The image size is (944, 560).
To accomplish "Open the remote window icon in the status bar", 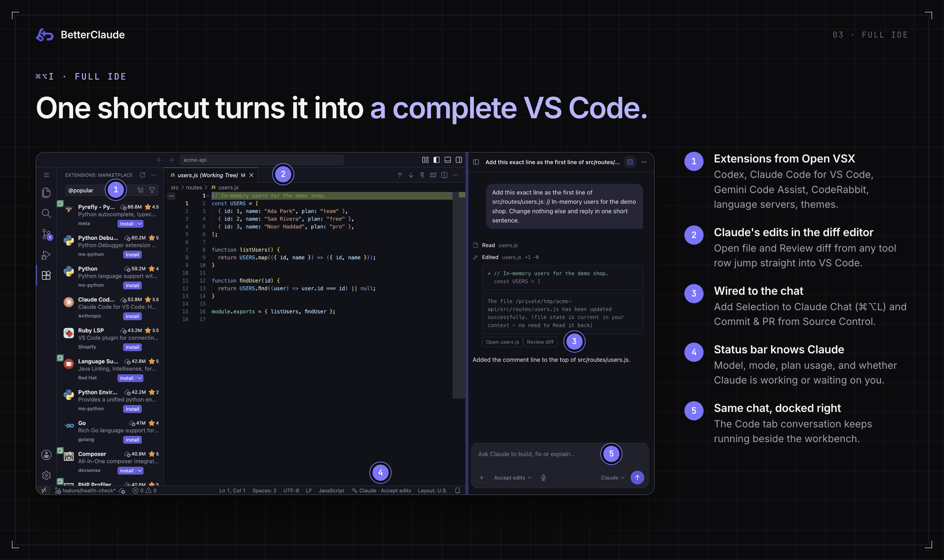I will point(44,490).
